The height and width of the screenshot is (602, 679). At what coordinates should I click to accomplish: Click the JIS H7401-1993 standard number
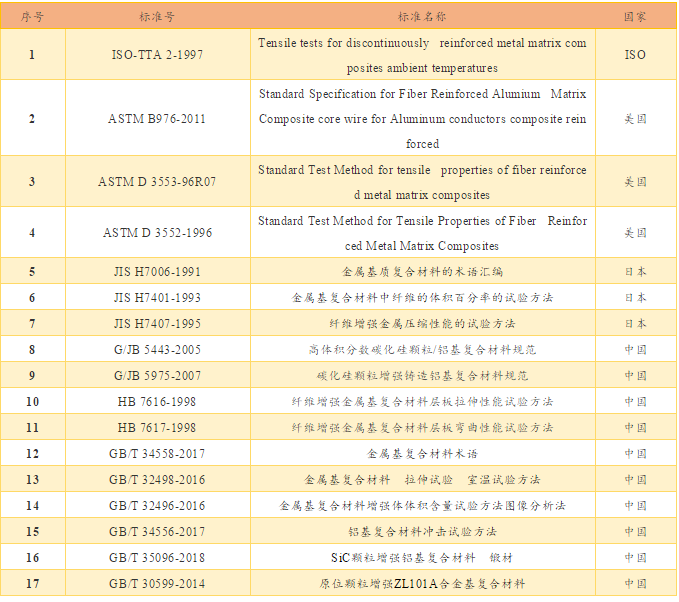(x=157, y=297)
